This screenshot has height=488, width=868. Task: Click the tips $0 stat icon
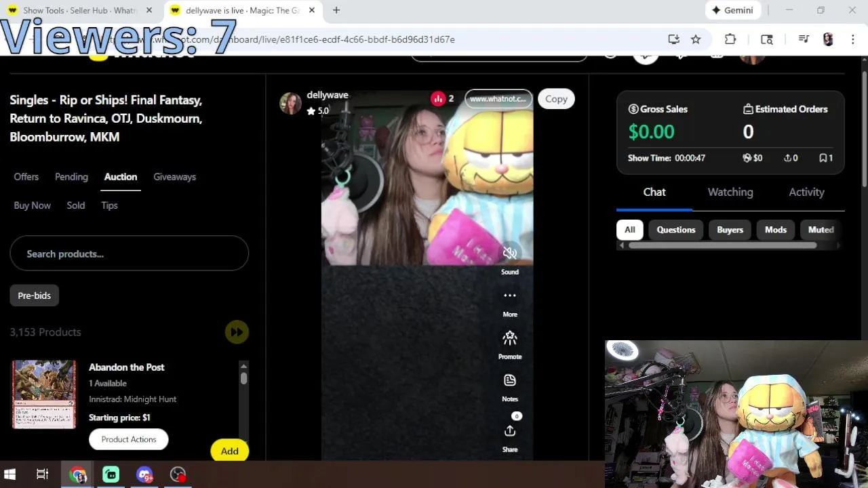[747, 158]
